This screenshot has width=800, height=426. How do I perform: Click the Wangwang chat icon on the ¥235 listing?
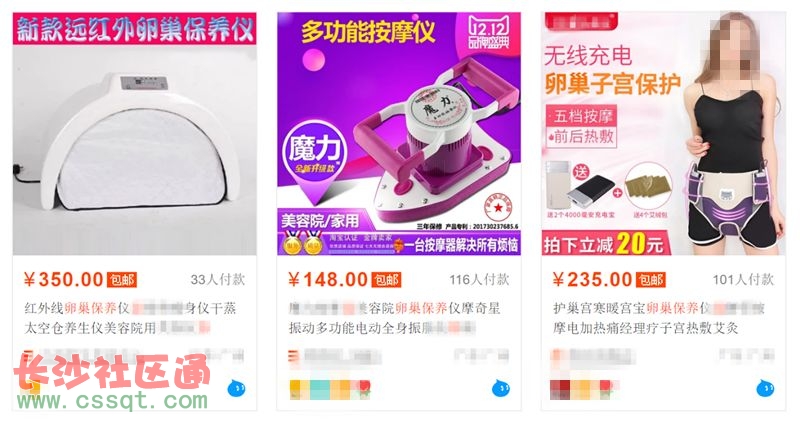pyautogui.click(x=765, y=389)
